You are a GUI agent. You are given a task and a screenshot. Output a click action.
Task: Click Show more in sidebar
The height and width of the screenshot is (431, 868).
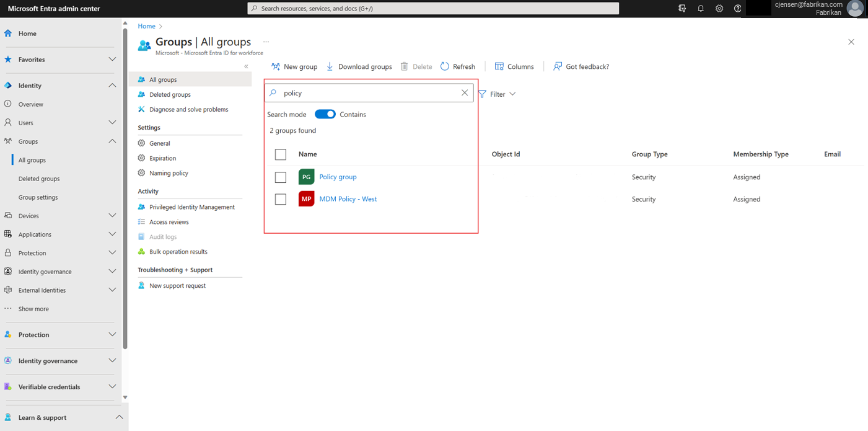click(x=33, y=309)
